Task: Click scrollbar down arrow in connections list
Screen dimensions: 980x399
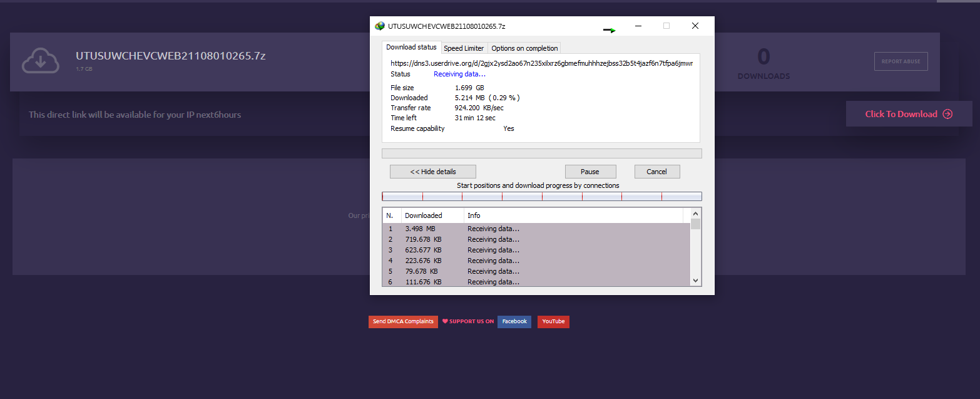Action: point(695,281)
